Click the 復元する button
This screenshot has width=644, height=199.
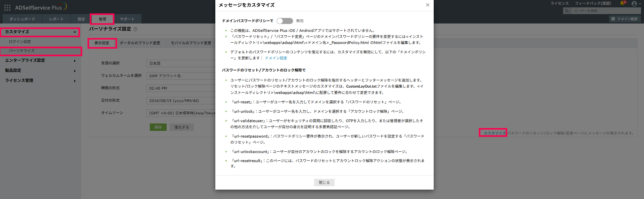point(182,127)
